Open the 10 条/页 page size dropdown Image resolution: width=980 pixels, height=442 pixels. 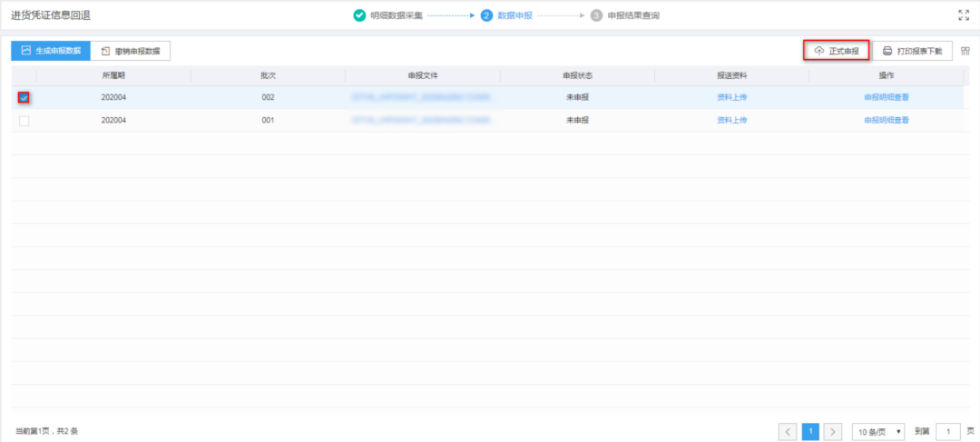(x=878, y=431)
